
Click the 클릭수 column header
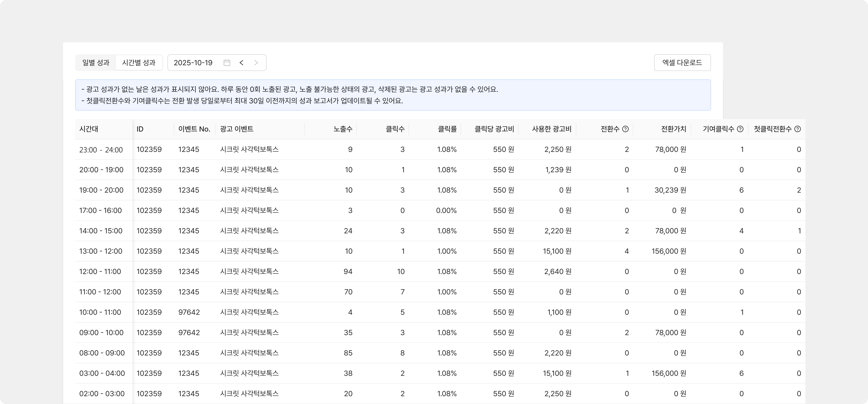coord(395,129)
